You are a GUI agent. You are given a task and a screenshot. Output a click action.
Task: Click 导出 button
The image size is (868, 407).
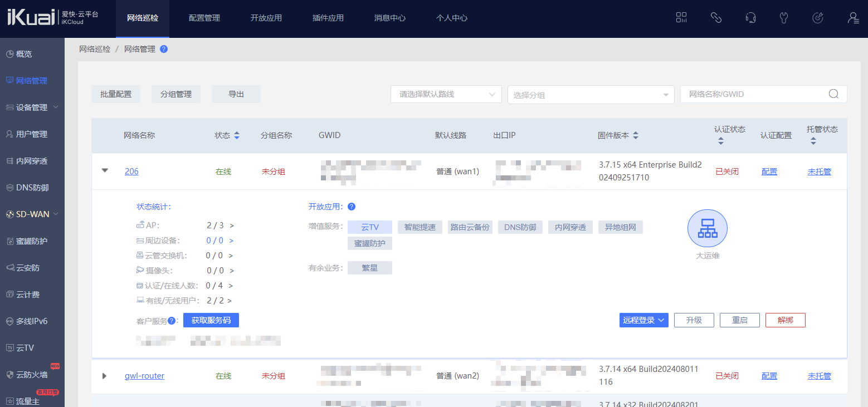click(x=236, y=94)
